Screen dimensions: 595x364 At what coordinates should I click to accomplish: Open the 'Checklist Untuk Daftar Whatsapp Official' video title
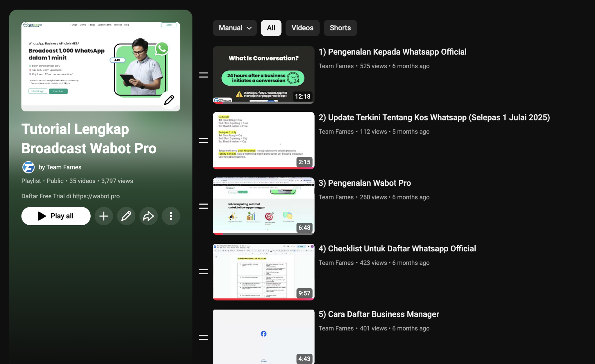click(397, 249)
